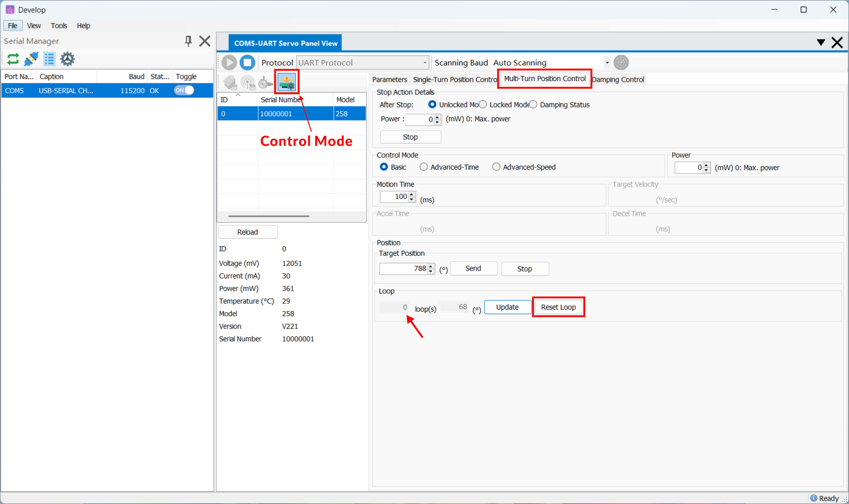The image size is (849, 504).
Task: Click the highlighted Control Mode servo icon
Action: [x=287, y=82]
